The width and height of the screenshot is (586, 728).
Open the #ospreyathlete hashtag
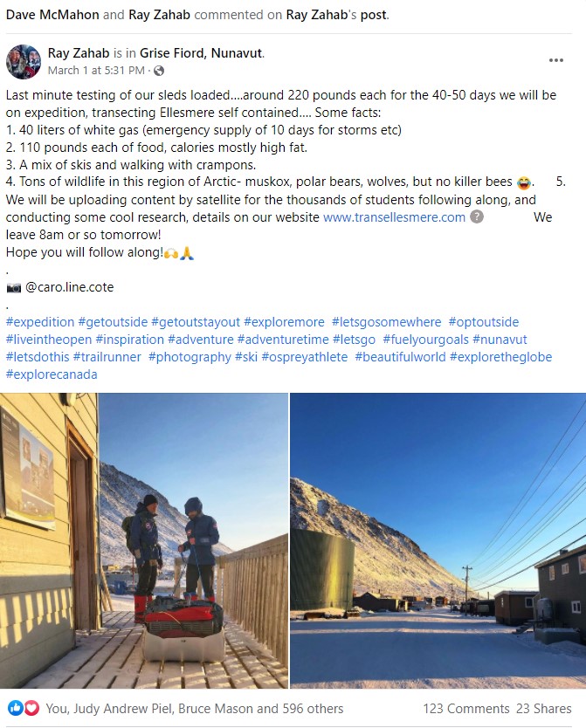pyautogui.click(x=305, y=356)
